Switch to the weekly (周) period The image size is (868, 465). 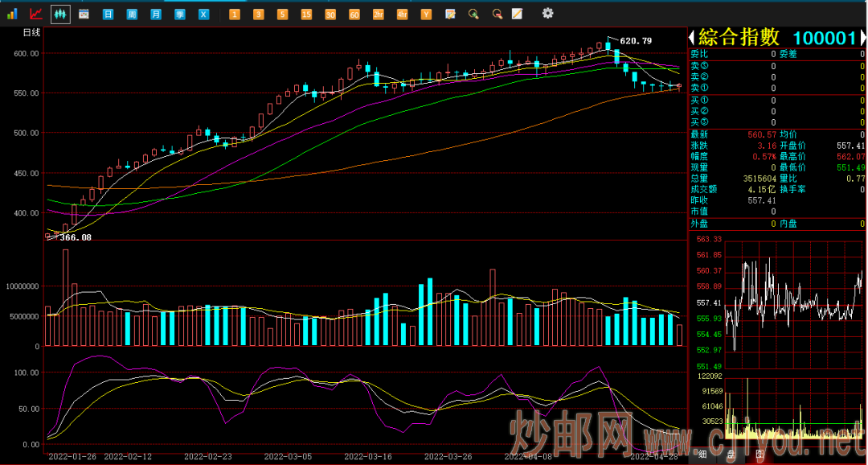pos(132,14)
